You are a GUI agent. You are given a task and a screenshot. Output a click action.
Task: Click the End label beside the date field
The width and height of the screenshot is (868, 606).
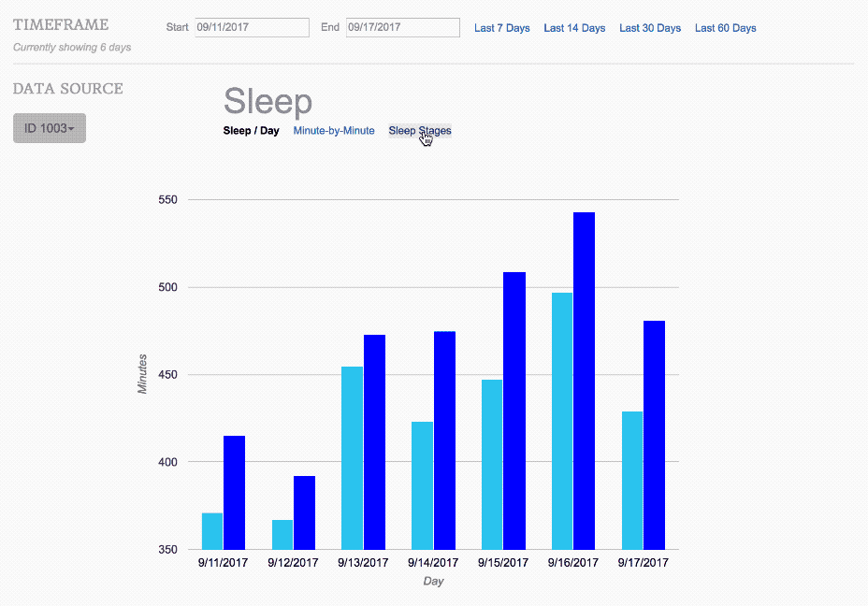coord(330,27)
